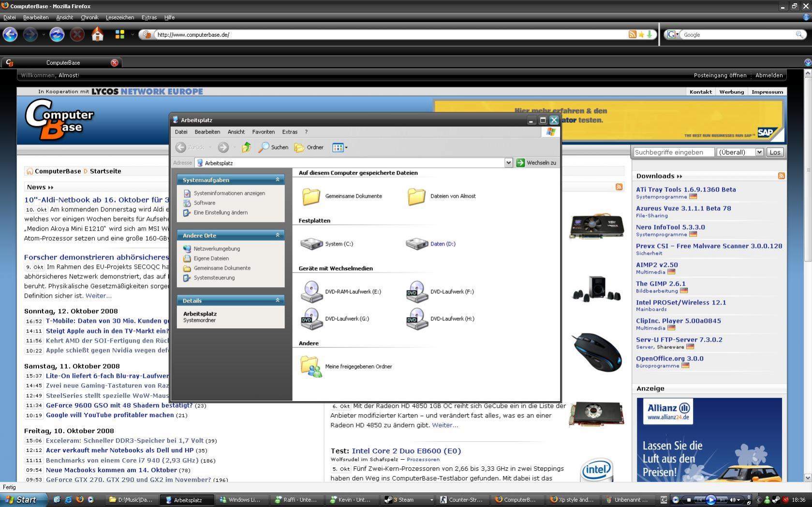Collapse the Andere Orte panel
Screen dimensions: 812x507
(x=278, y=235)
